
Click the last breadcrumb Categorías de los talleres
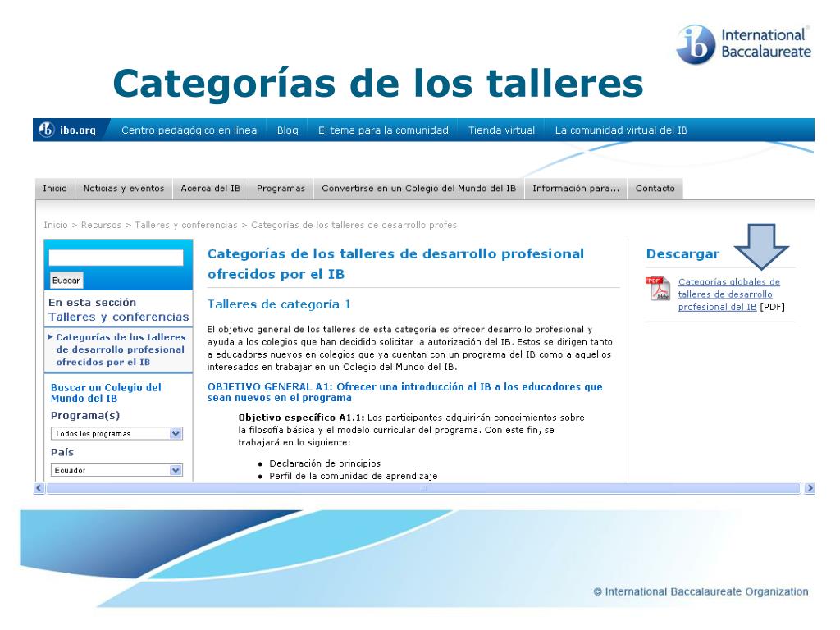tap(354, 225)
